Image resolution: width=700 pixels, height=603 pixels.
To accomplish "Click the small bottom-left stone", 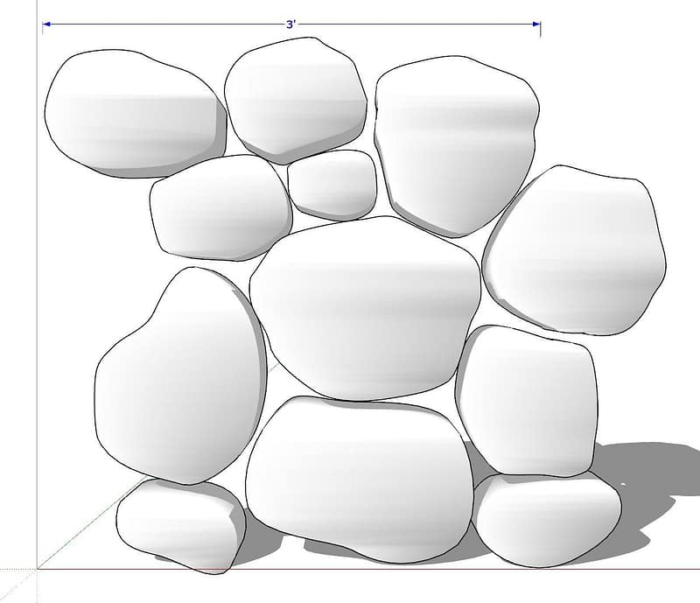I will tap(178, 523).
